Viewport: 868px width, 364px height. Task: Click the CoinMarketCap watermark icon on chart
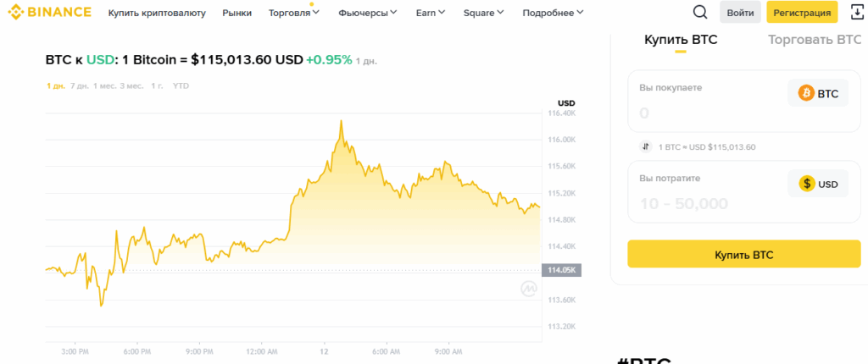coord(529,290)
